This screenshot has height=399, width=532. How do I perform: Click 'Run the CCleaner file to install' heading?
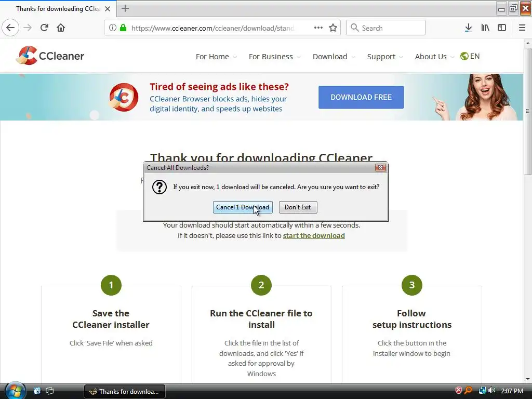(261, 319)
